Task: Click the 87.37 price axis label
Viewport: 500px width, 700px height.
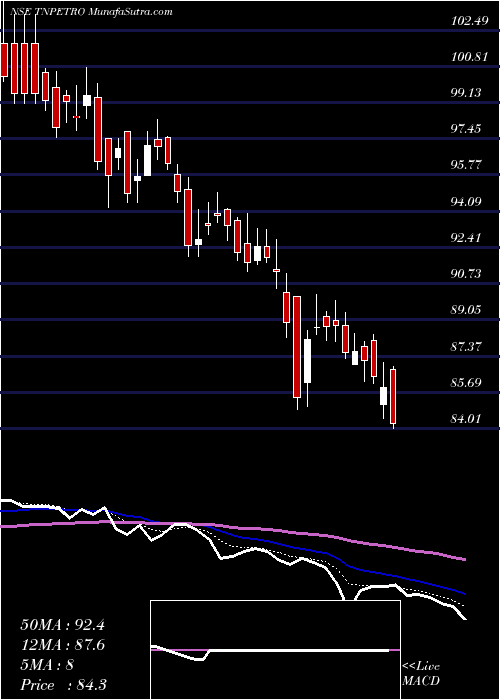Action: (468, 346)
